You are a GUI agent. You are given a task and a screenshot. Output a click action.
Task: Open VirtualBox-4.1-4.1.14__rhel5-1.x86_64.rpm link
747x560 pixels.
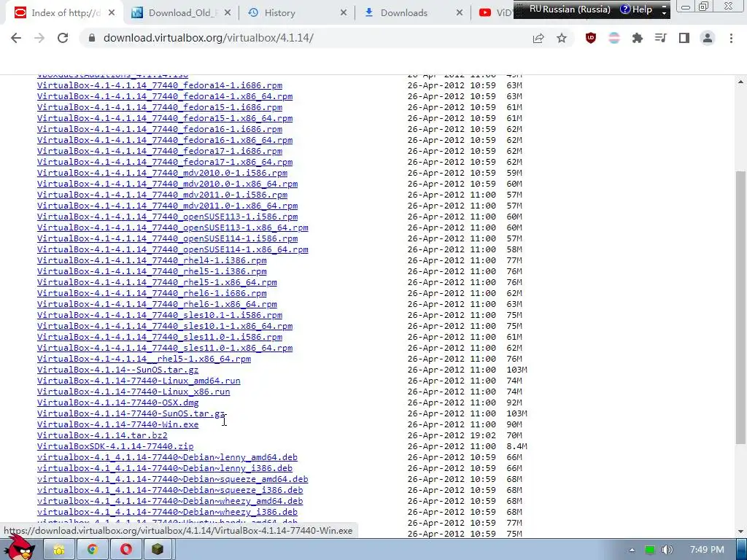144,359
